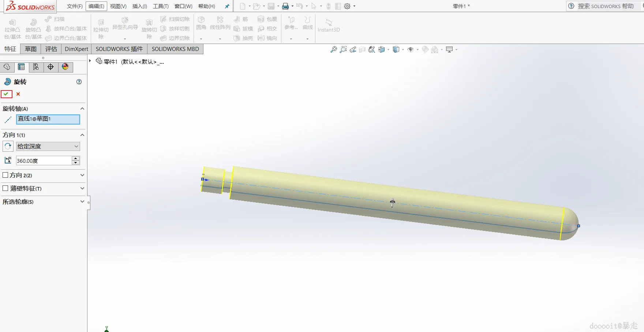Click the Save icon

pos(271,6)
